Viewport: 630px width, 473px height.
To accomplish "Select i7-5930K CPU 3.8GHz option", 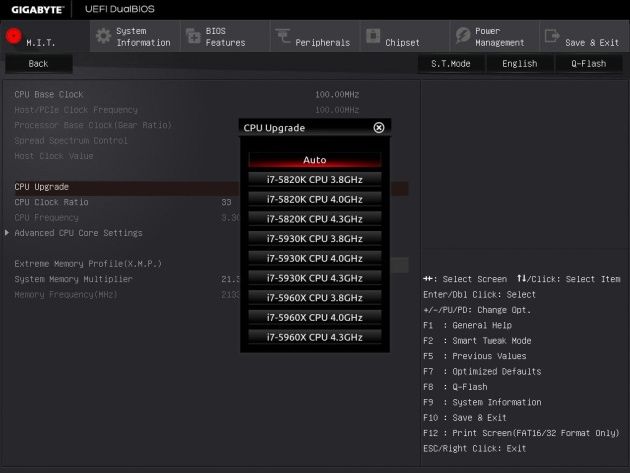I will 315,239.
